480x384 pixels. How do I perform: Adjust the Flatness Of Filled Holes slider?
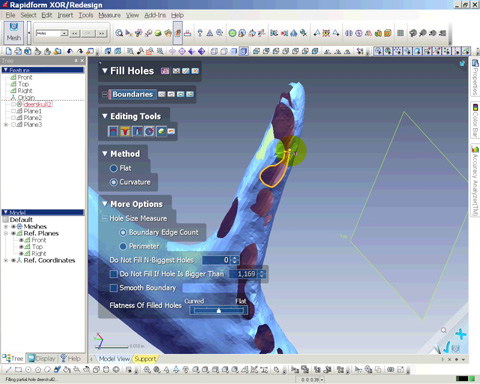click(219, 310)
